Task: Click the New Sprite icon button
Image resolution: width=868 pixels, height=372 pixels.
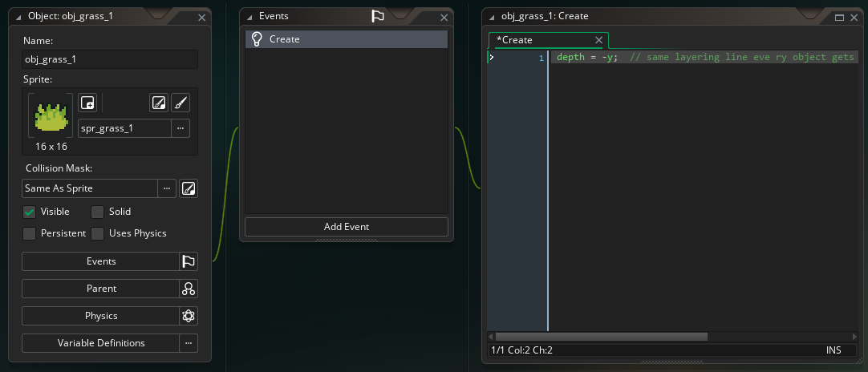Action: click(x=87, y=103)
